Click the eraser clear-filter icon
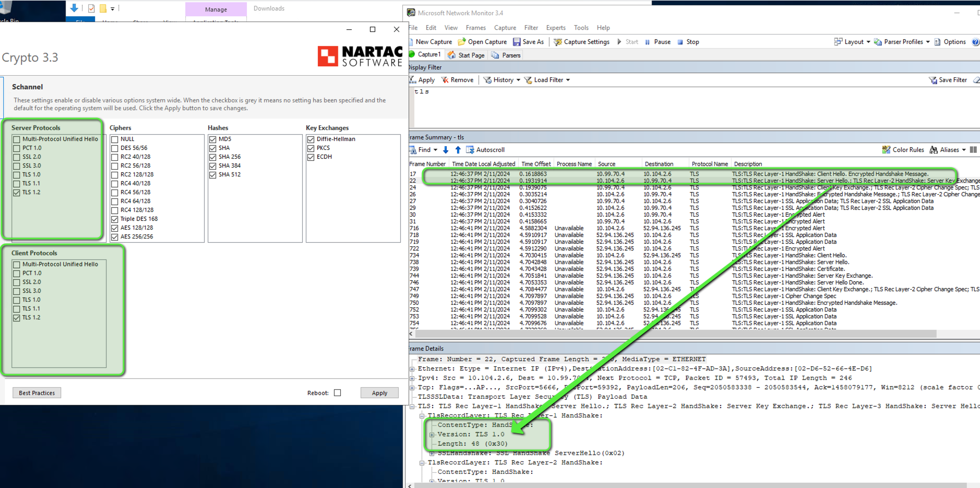 coord(976,80)
